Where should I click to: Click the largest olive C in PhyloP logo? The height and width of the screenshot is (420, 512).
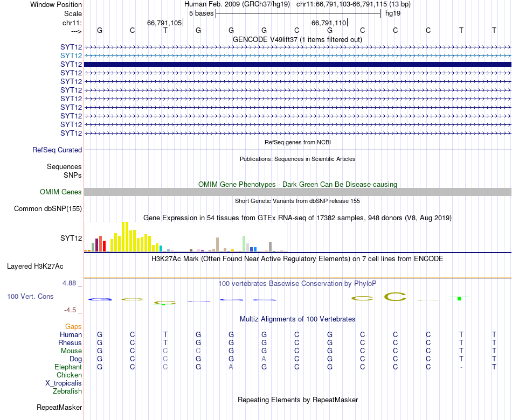(x=395, y=297)
